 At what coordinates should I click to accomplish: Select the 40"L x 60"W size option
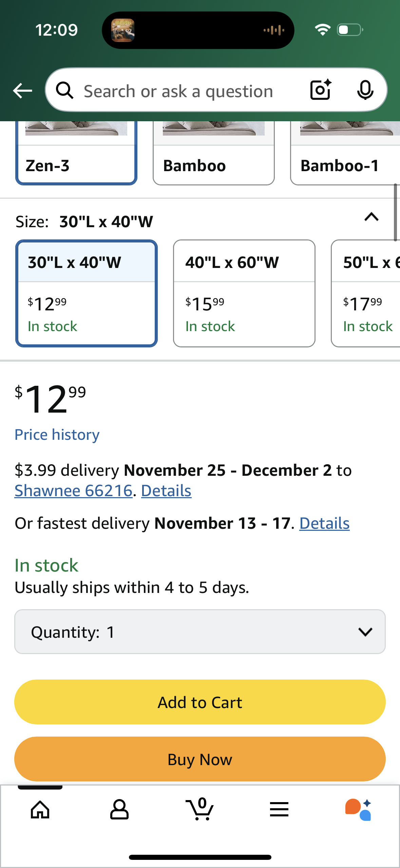click(244, 293)
